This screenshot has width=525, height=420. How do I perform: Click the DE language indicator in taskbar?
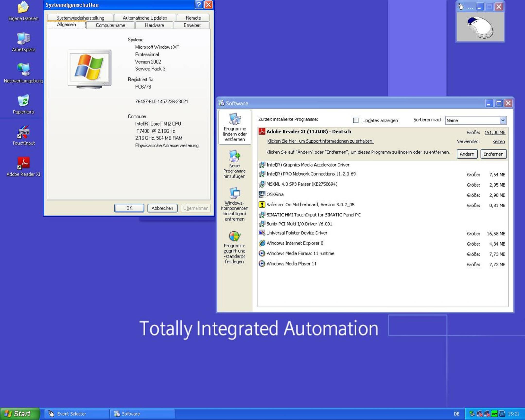click(x=456, y=414)
